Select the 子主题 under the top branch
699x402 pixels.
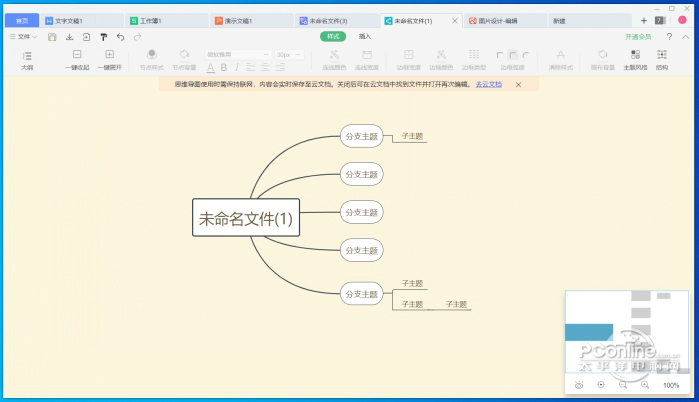(x=412, y=136)
